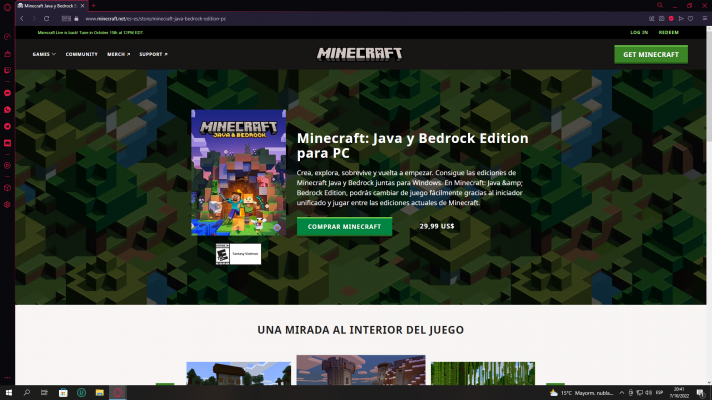Viewport: 712px width, 400px height.
Task: Click the taskbar clock showing 20:41
Action: [679, 393]
